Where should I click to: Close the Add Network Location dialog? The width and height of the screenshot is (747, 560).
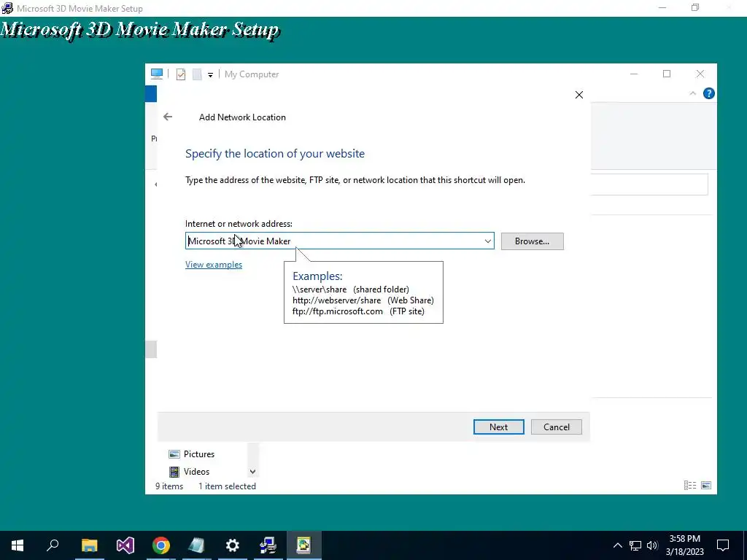tap(578, 95)
